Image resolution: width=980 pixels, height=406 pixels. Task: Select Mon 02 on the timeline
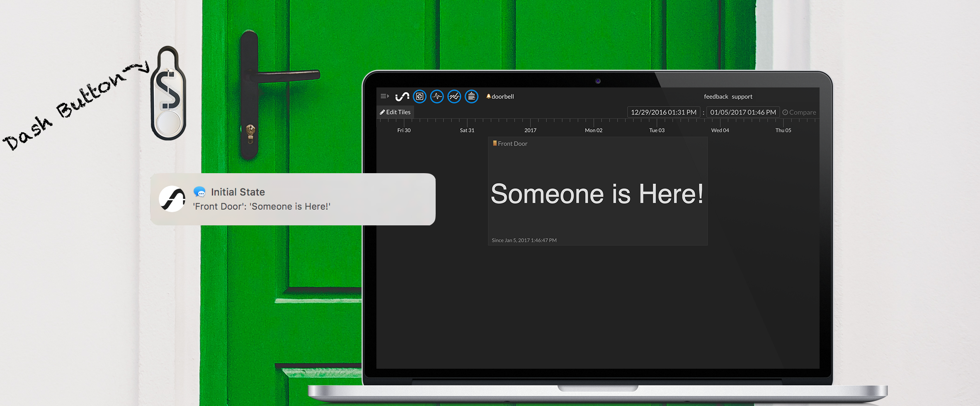594,130
